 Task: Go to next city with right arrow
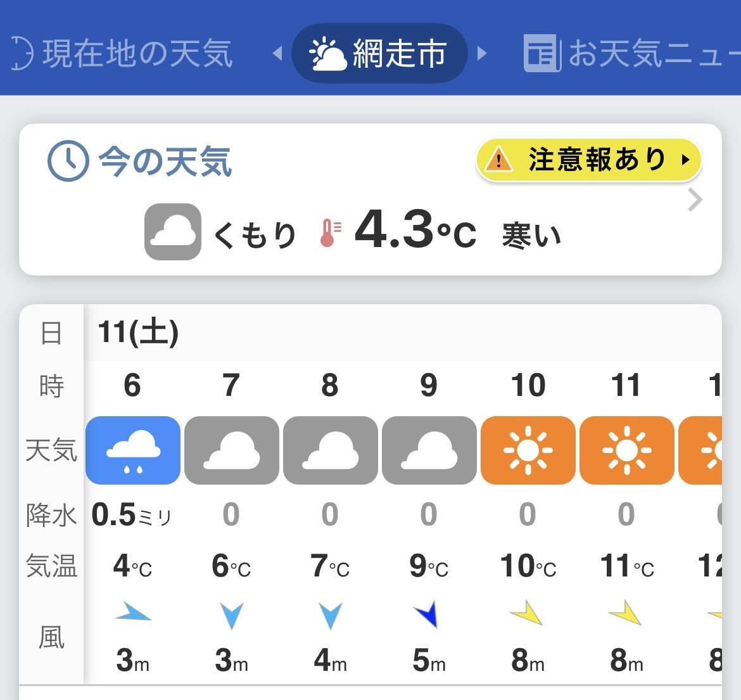coord(483,53)
